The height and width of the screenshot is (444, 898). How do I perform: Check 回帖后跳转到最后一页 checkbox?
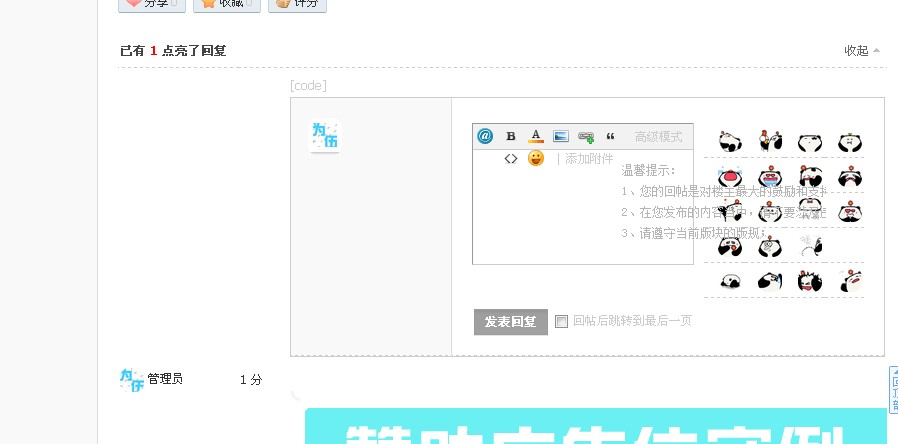point(561,321)
